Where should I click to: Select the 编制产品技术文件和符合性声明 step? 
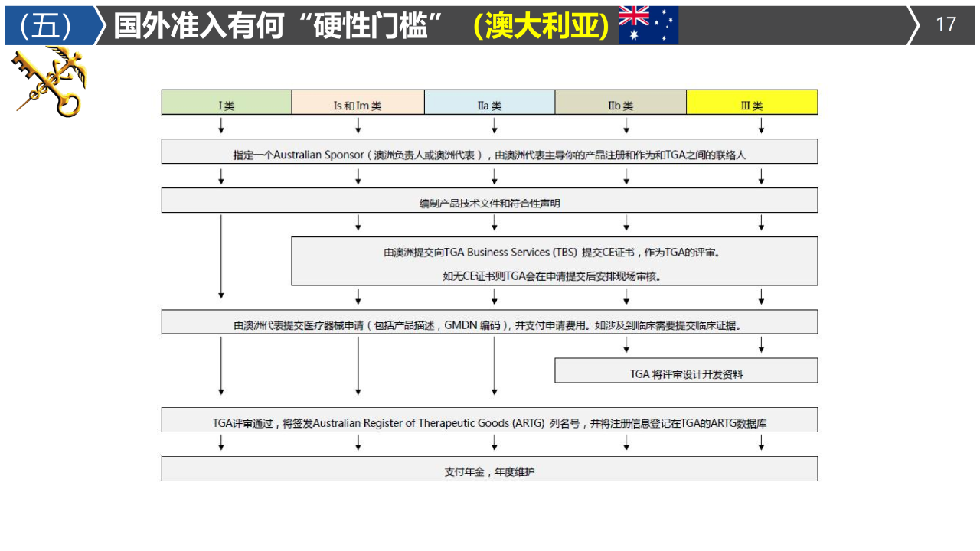[489, 201]
